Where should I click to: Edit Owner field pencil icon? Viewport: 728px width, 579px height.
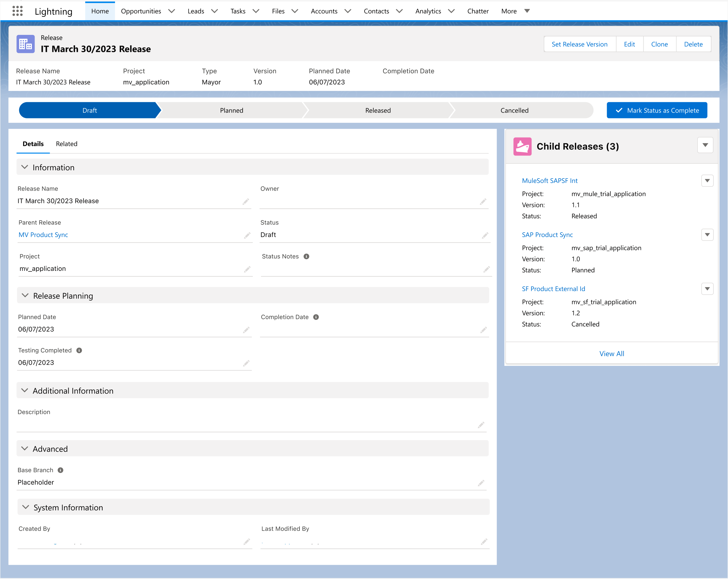pyautogui.click(x=483, y=202)
